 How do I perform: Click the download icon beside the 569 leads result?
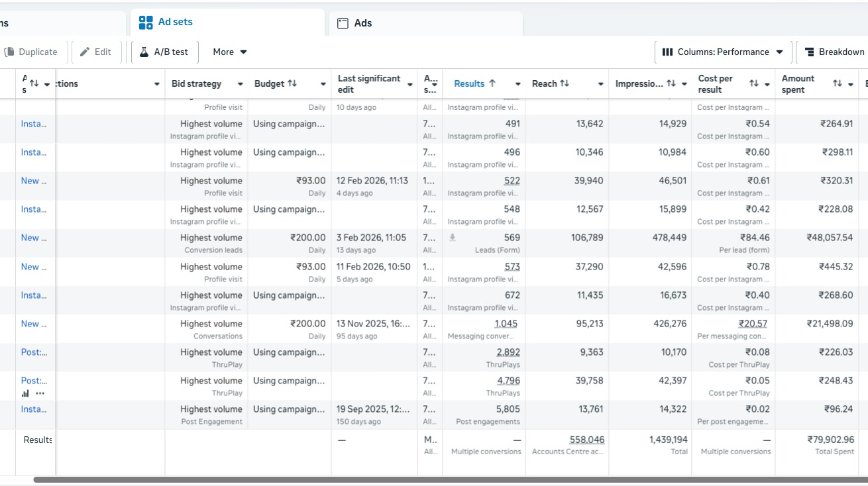tap(452, 238)
